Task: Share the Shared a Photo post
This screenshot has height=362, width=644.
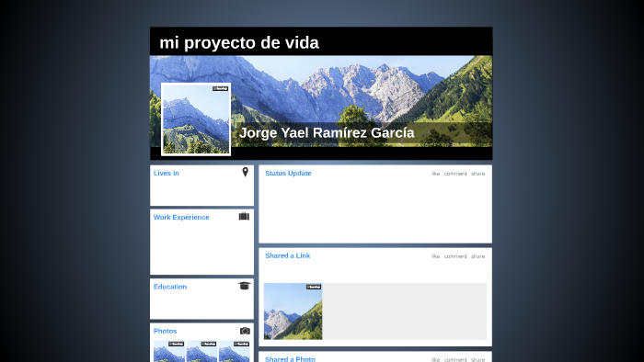Action: coord(478,359)
